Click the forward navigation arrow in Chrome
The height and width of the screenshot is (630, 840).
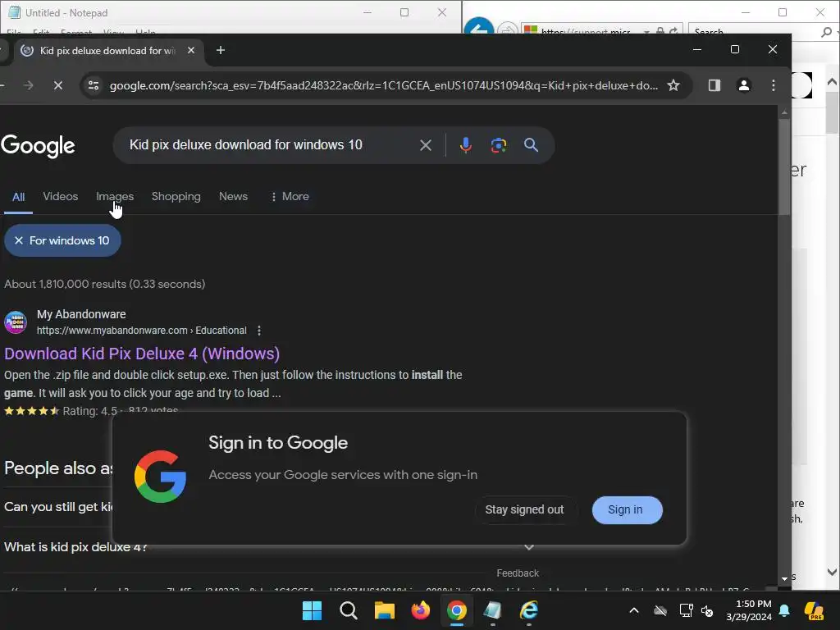[x=29, y=85]
